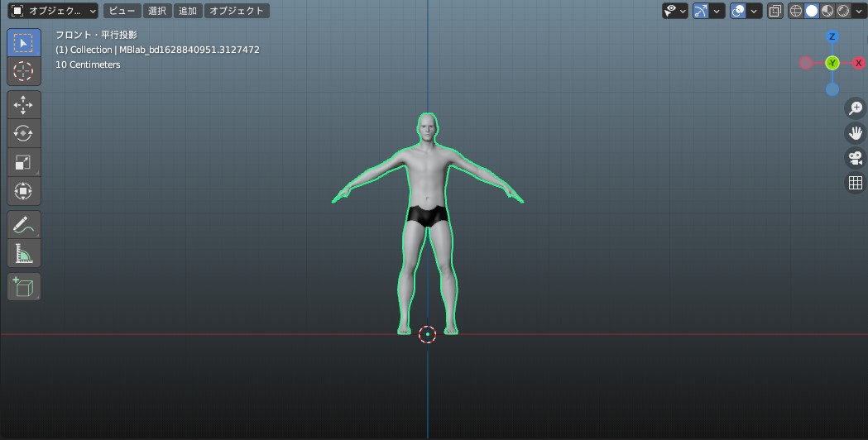Click the フロント・平行投影 view label

[x=96, y=35]
